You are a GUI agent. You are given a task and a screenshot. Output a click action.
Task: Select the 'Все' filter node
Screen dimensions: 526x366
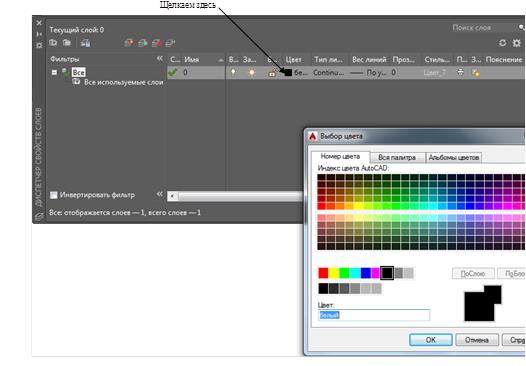pos(78,72)
